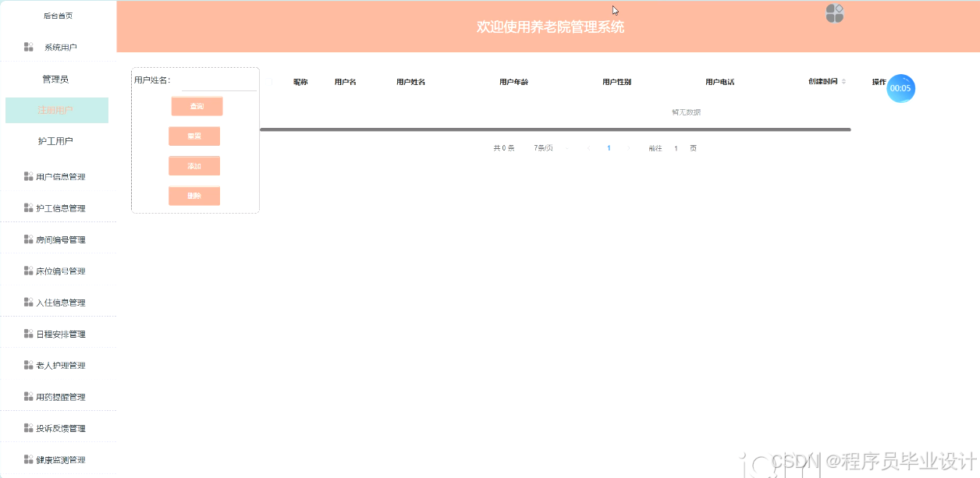Click the 00:05 timer bubble
This screenshot has width=980, height=478.
[900, 88]
